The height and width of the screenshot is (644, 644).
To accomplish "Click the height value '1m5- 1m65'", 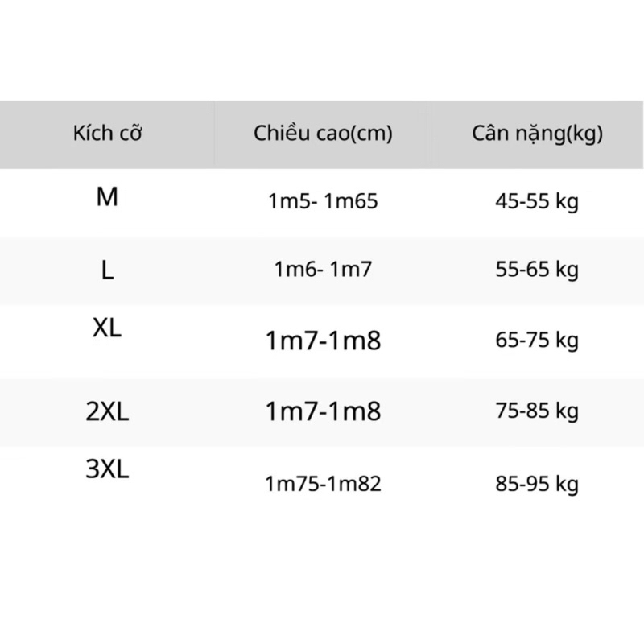I will point(323,201).
